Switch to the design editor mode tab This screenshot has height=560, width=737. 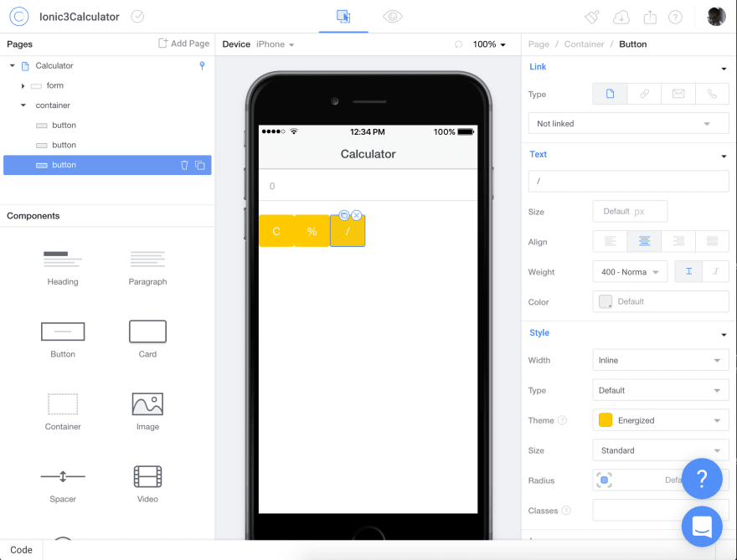[343, 17]
